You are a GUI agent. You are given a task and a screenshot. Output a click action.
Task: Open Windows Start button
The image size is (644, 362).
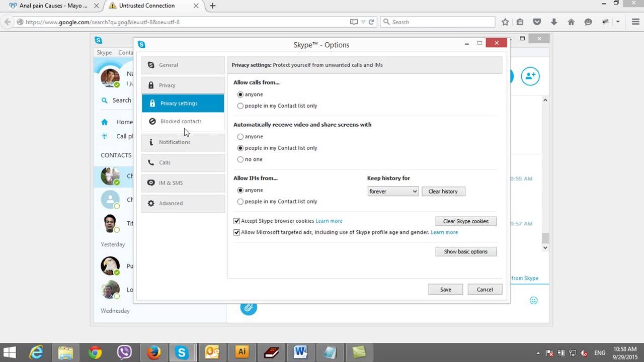[10, 352]
